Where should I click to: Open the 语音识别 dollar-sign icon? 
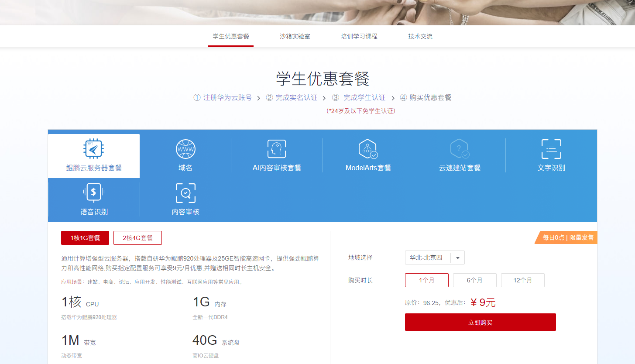[93, 192]
